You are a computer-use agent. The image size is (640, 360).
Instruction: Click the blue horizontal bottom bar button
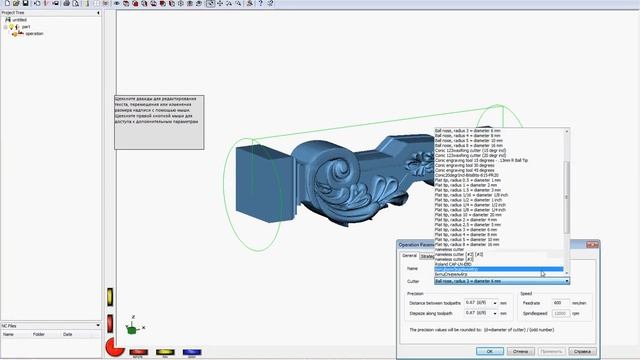click(x=192, y=352)
